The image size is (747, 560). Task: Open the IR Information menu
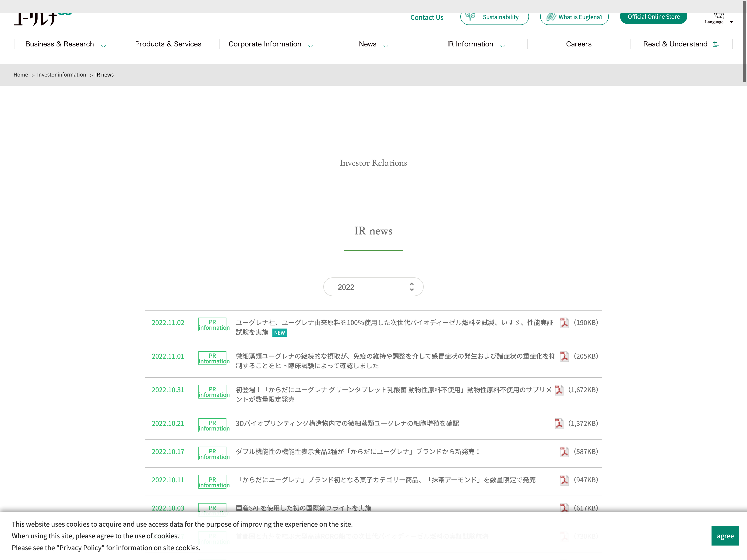point(476,44)
